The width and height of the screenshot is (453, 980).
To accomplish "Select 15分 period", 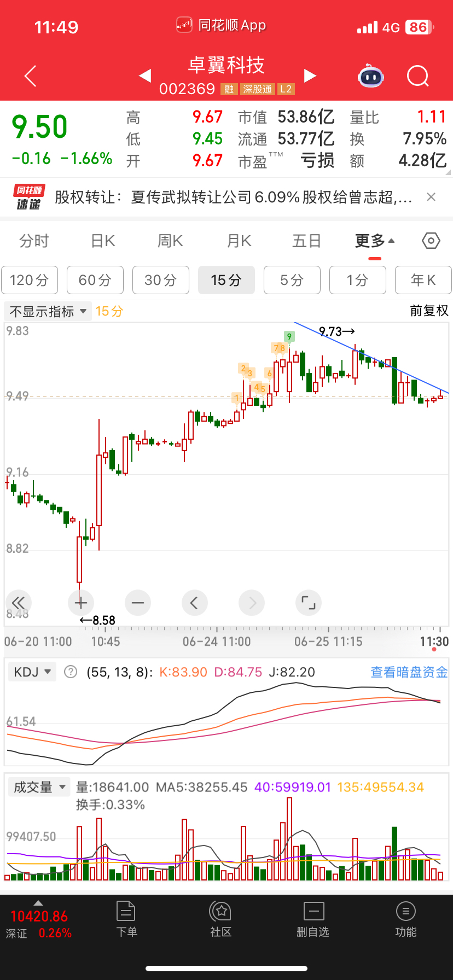I will click(226, 280).
